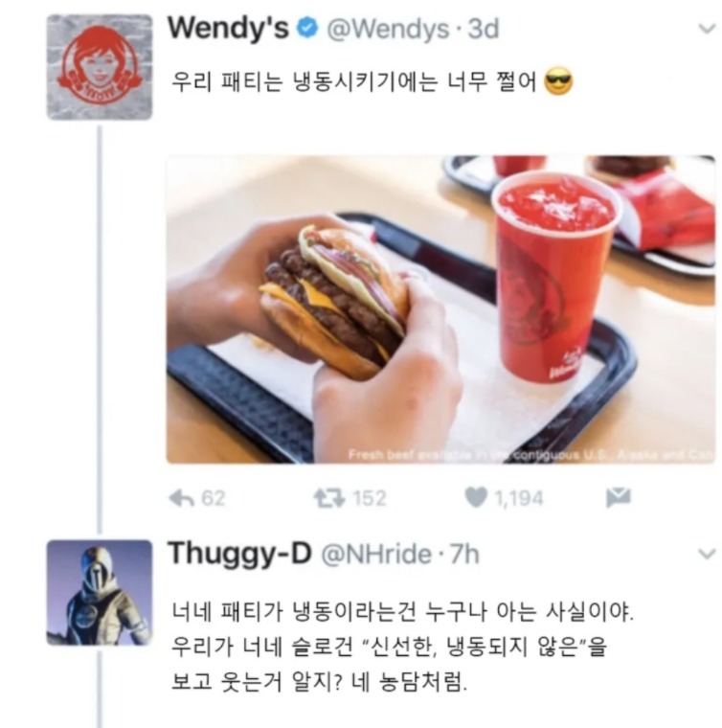Click the blue verified badge next to Wendy's
This screenshot has height=728, width=722.
[307, 28]
